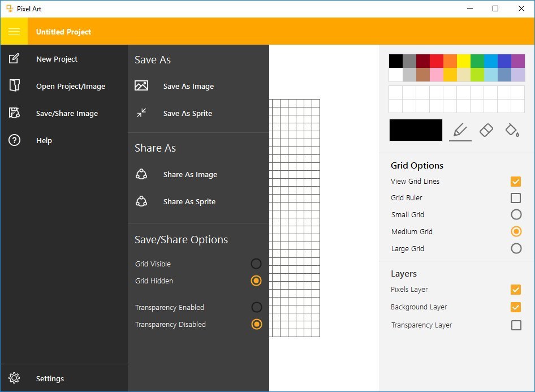Collapse the navigation menu via hamburger icon

point(14,31)
